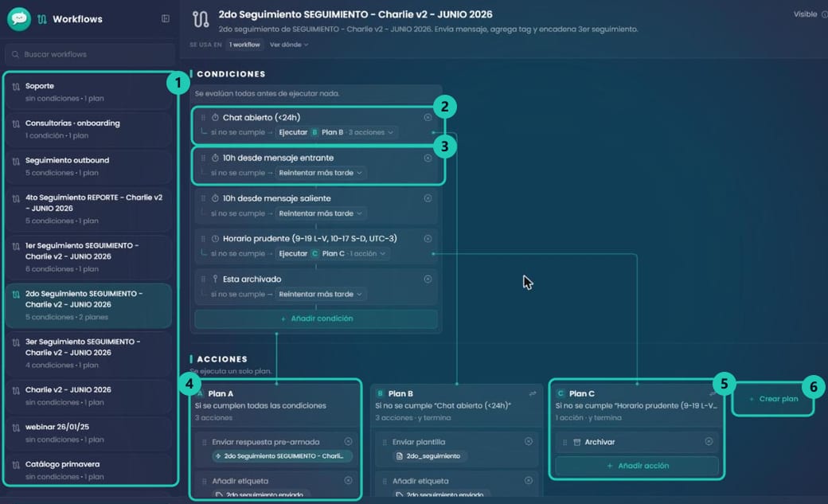Grab drag handle of mensaje saliente condition
Image resolution: width=828 pixels, height=504 pixels.
pyautogui.click(x=203, y=198)
